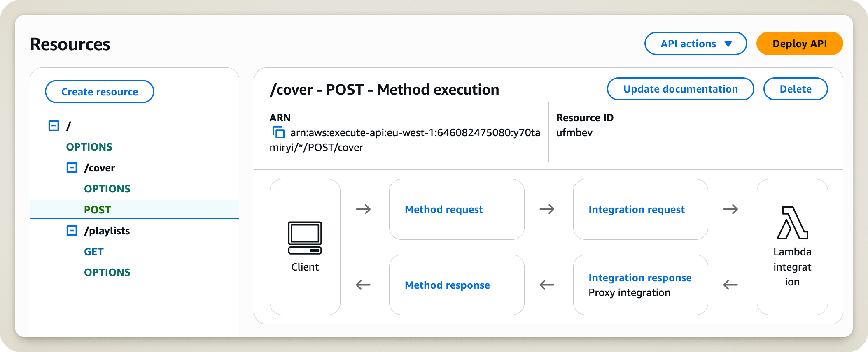
Task: Select the root / resource
Action: [x=69, y=126]
